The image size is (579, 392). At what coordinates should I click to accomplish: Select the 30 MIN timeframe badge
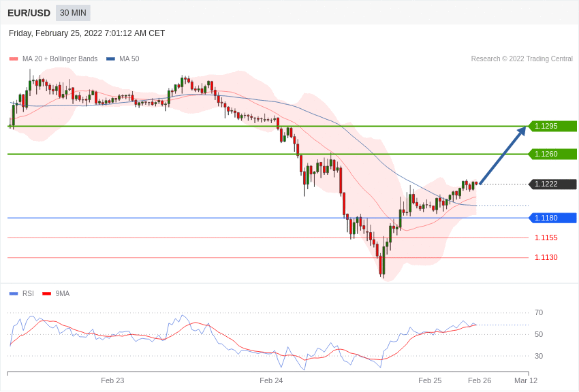(73, 13)
